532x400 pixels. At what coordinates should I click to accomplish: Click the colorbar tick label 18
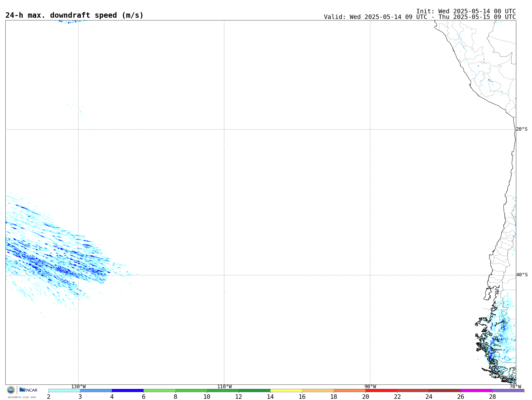pyautogui.click(x=334, y=397)
